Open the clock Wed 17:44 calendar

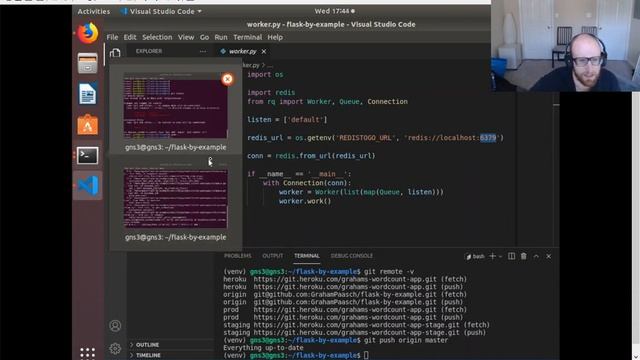pos(334,11)
